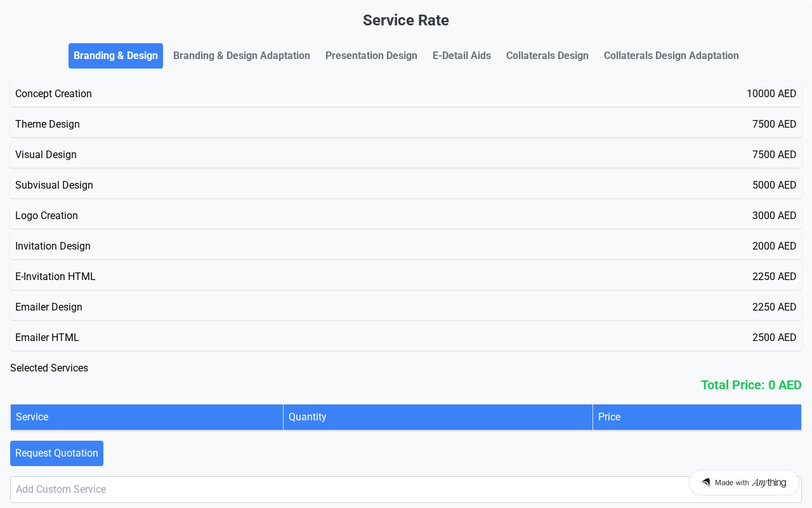Open the Presentation Design tab
812x508 pixels.
(x=371, y=56)
